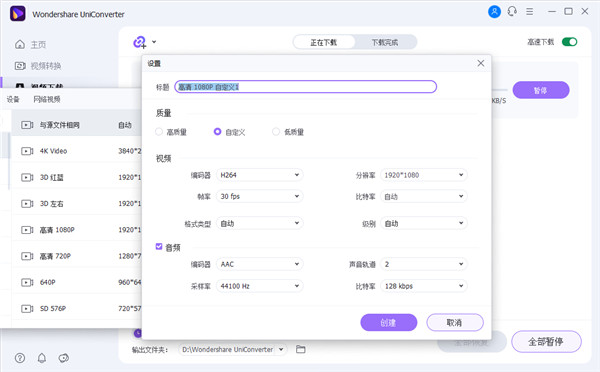The width and height of the screenshot is (600, 372).
Task: Open the 分辨率 1920*1080 dropdown
Action: [x=424, y=175]
